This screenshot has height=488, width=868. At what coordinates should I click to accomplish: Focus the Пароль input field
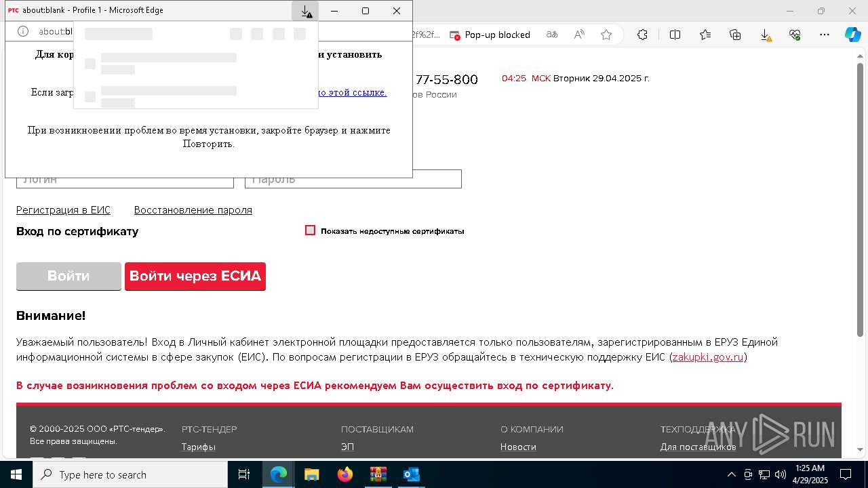[353, 179]
